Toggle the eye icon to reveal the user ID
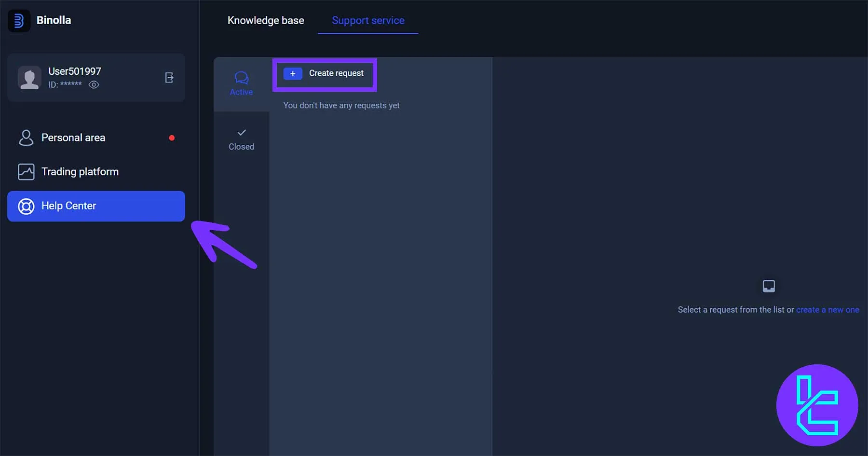The image size is (868, 456). pos(94,84)
